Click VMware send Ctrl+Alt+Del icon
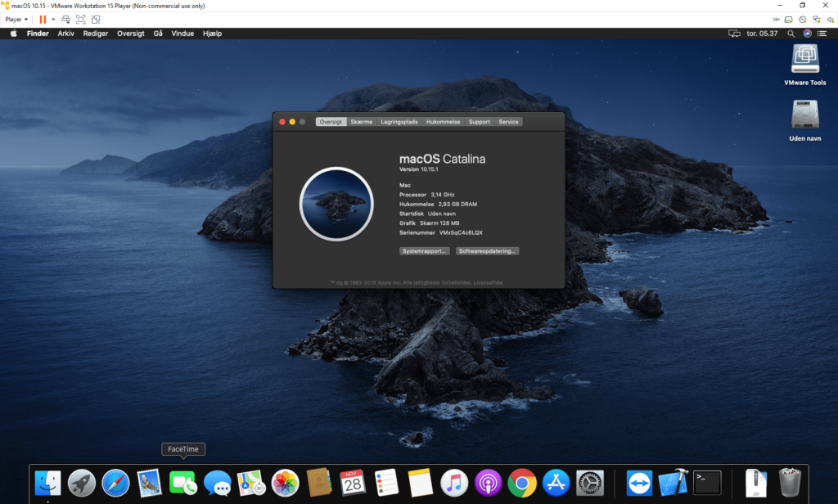Screen dimensions: 838x504 [65, 20]
